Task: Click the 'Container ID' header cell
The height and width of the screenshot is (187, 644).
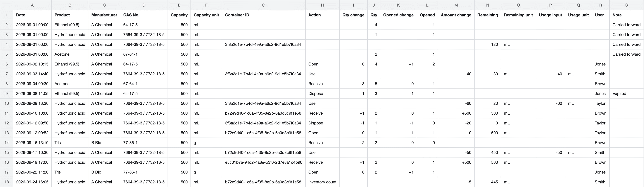Action: click(263, 15)
